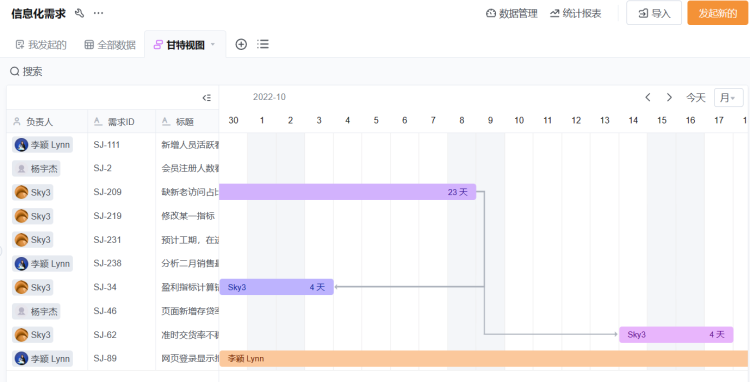The width and height of the screenshot is (750, 382).
Task: Jump to 今天 in the Gantt chart
Action: click(696, 98)
